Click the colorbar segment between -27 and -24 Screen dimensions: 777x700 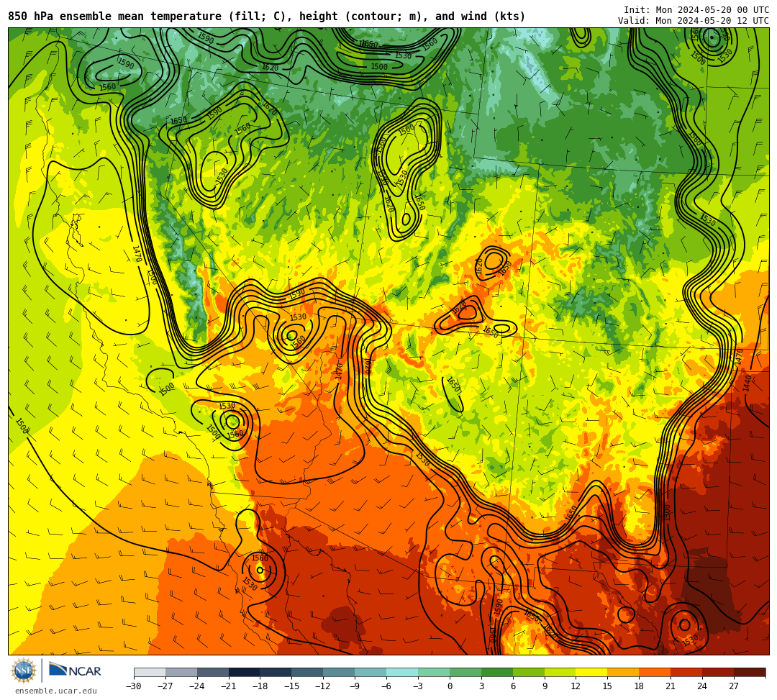pos(181,672)
